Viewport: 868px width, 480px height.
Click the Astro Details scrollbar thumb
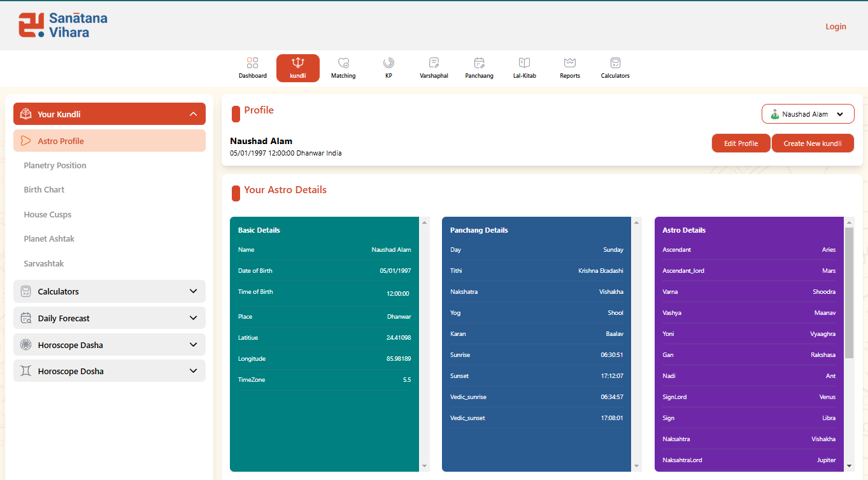(x=849, y=293)
